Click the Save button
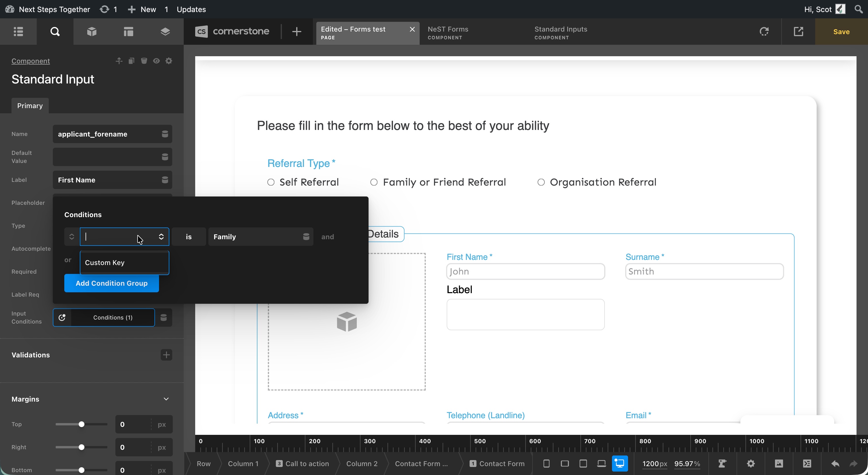This screenshot has height=475, width=868. [841, 32]
